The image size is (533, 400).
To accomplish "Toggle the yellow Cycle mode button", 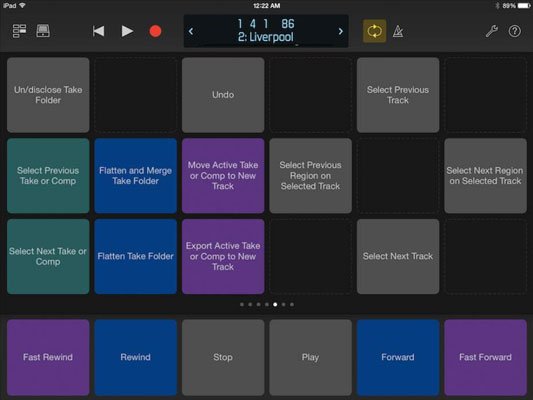I will [374, 31].
